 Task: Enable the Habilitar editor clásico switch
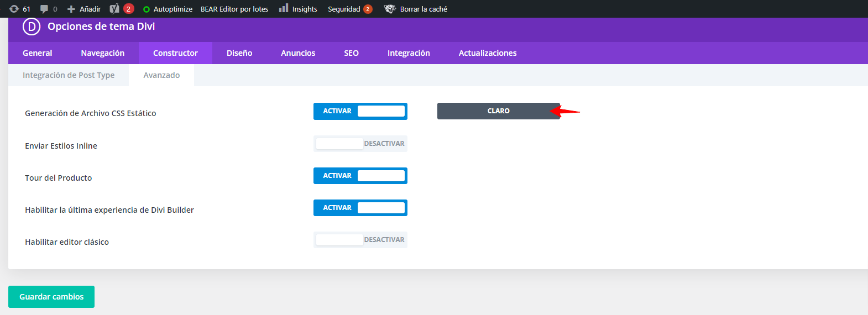pyautogui.click(x=360, y=240)
